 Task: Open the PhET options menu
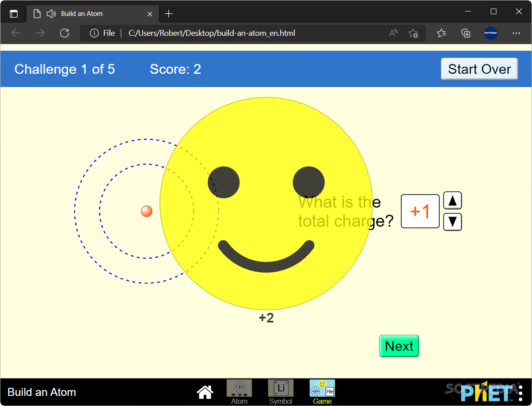click(520, 392)
